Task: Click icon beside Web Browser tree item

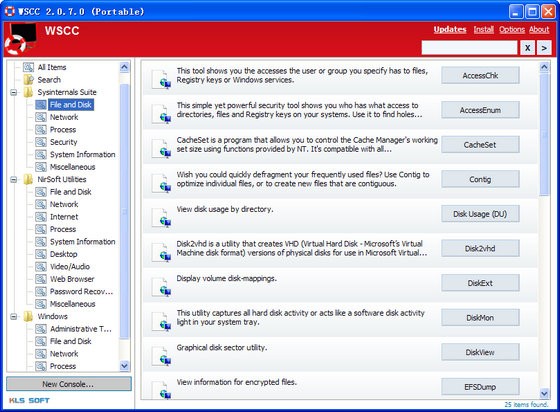Action: 41,279
